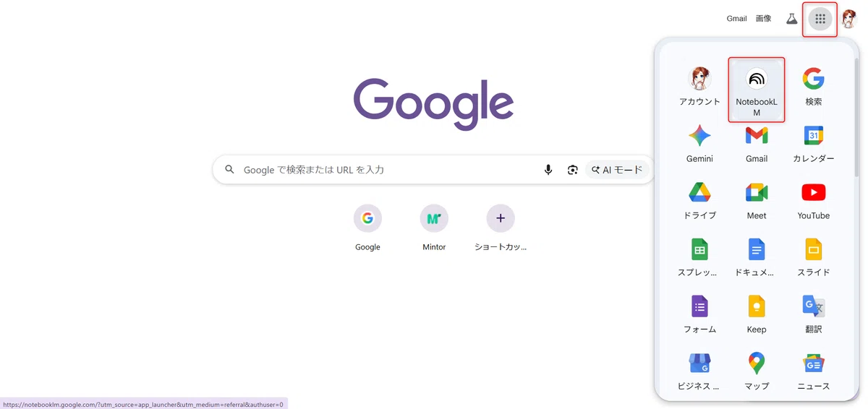Open マップ app icon
Image resolution: width=868 pixels, height=409 pixels.
click(757, 371)
